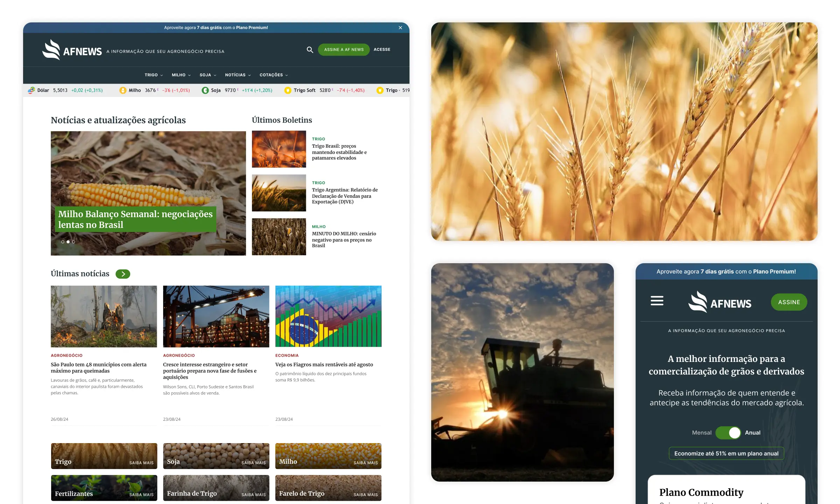The width and height of the screenshot is (840, 504).
Task: Expand the Notícias dropdown menu
Action: click(238, 75)
